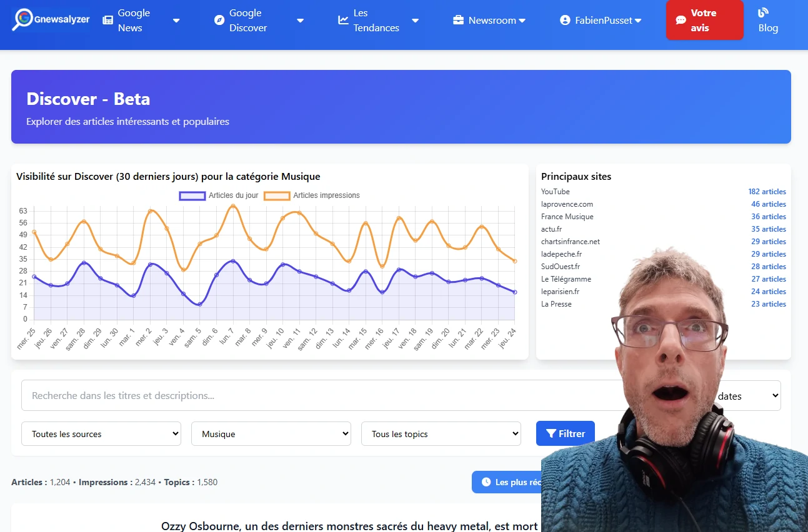Screen dimensions: 808x532
Task: Click the Articles : 1,204 statistic
Action: pyautogui.click(x=41, y=482)
